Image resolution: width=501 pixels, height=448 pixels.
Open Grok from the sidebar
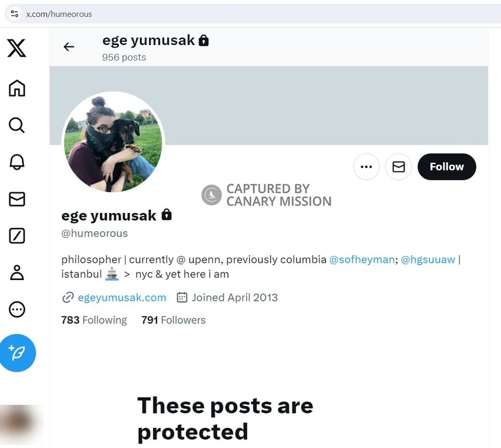click(16, 236)
